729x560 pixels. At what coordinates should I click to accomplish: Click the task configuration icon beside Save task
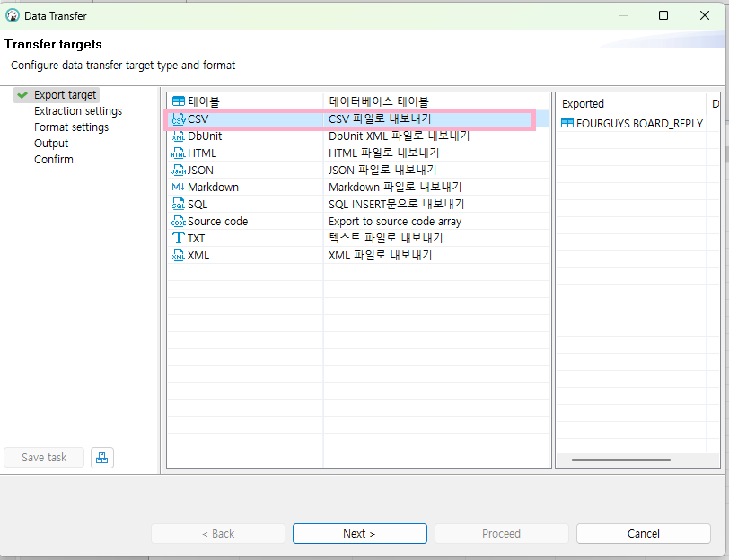(x=101, y=458)
